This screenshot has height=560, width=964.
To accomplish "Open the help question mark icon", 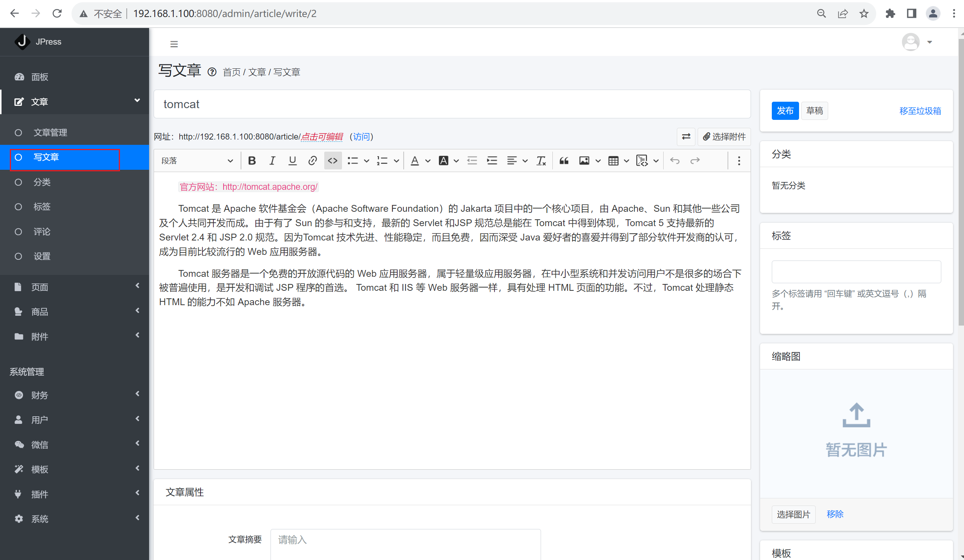I will (x=212, y=72).
